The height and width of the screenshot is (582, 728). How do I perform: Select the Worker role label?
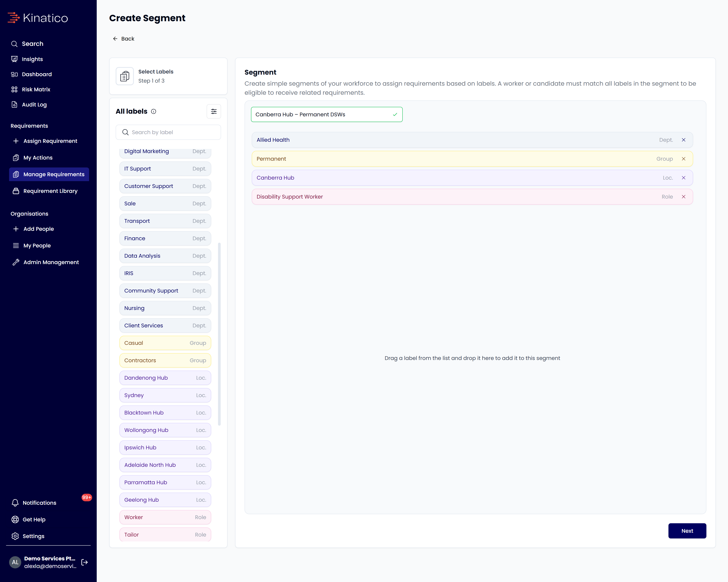click(x=165, y=517)
